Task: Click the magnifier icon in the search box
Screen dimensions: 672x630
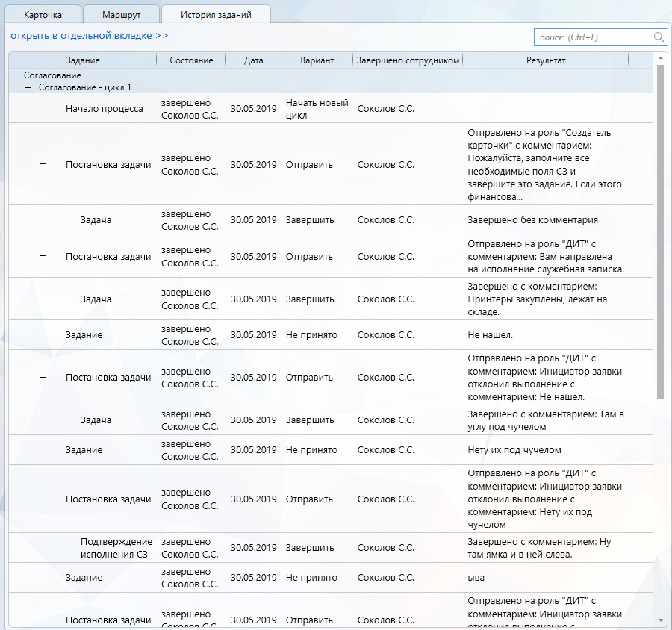Action: pos(659,37)
